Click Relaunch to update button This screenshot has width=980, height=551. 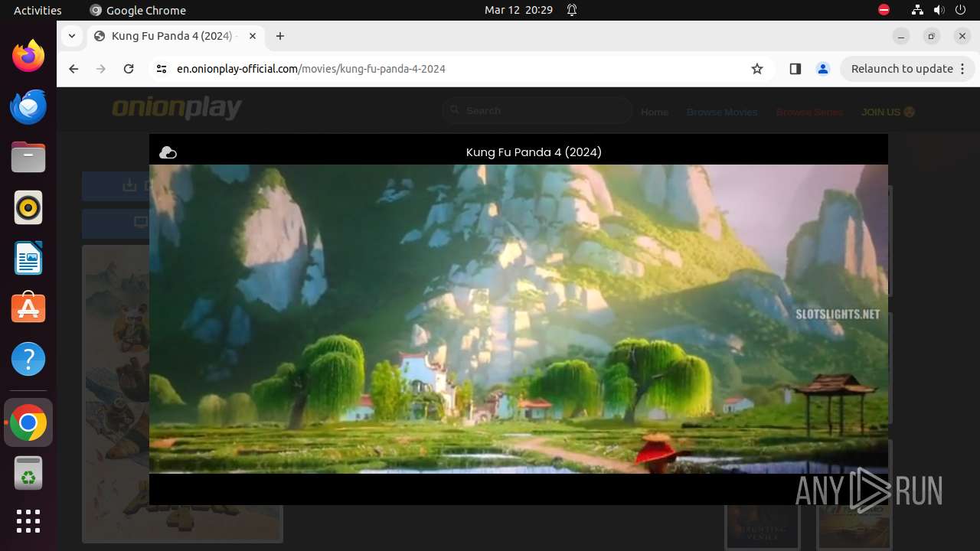coord(906,69)
